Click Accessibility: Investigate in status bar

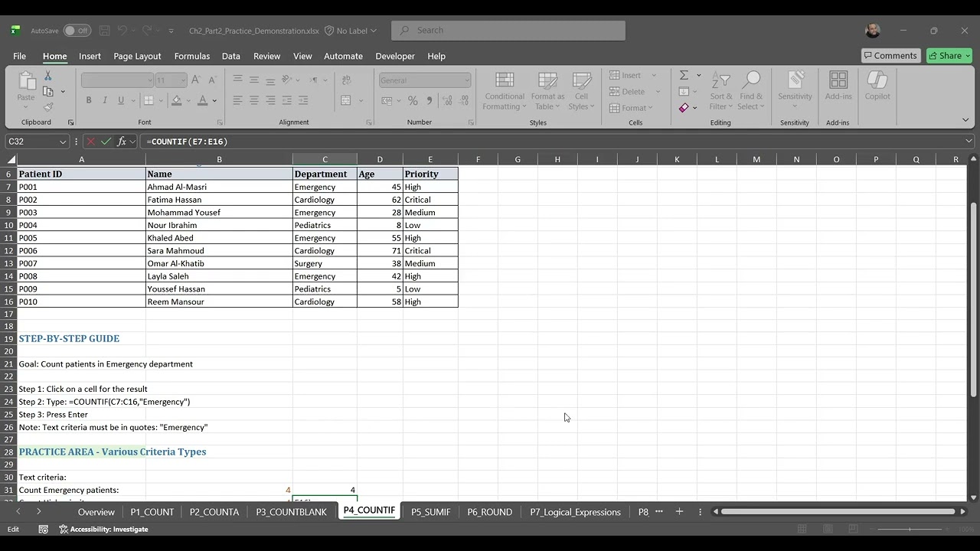pyautogui.click(x=103, y=529)
